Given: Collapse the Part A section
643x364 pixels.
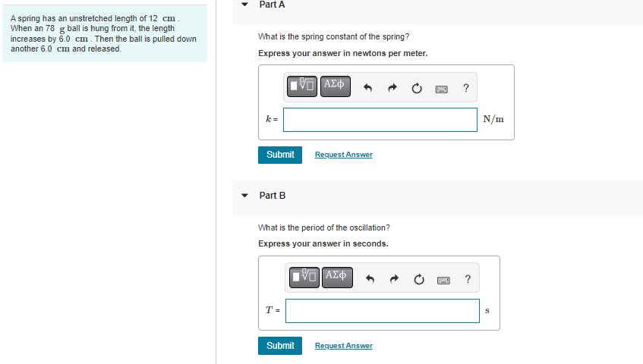Looking at the screenshot, I should coord(244,5).
